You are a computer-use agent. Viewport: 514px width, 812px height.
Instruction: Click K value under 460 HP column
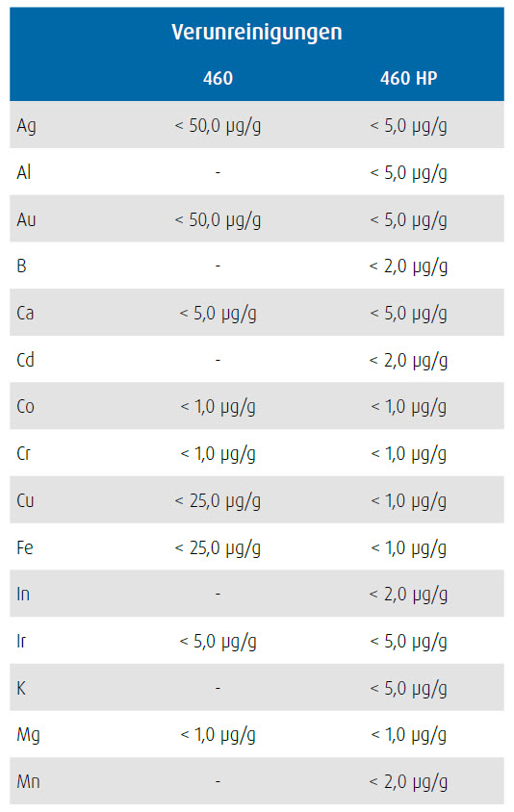click(408, 689)
